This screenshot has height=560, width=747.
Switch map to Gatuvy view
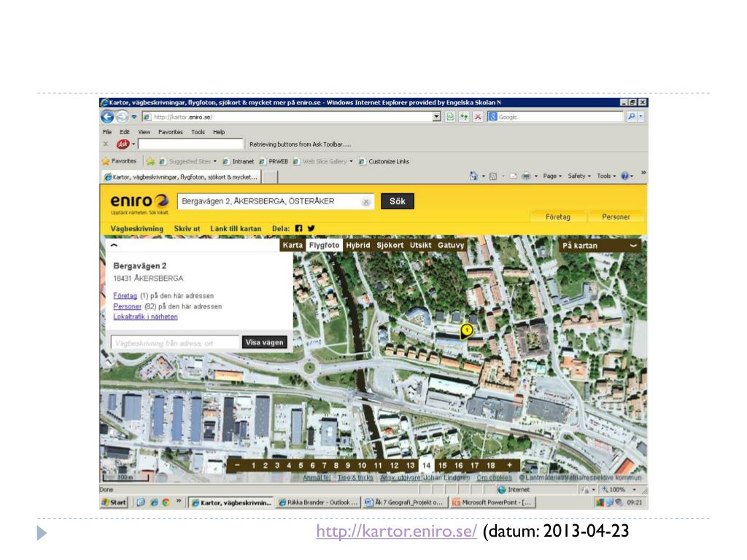(x=451, y=245)
